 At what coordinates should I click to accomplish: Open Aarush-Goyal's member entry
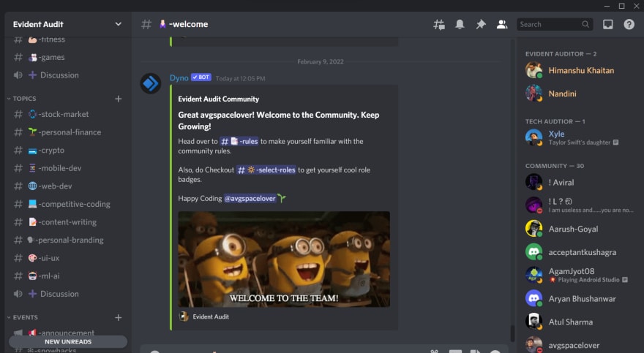579,229
